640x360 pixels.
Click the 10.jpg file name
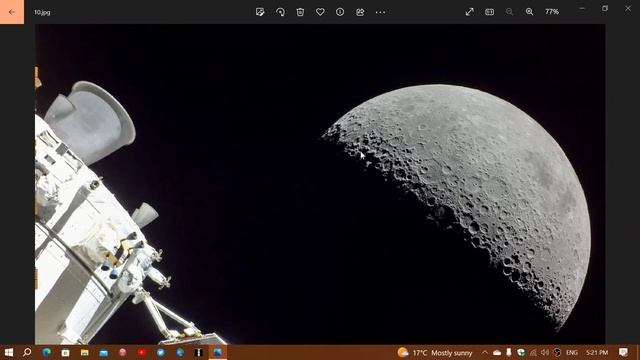click(x=42, y=12)
